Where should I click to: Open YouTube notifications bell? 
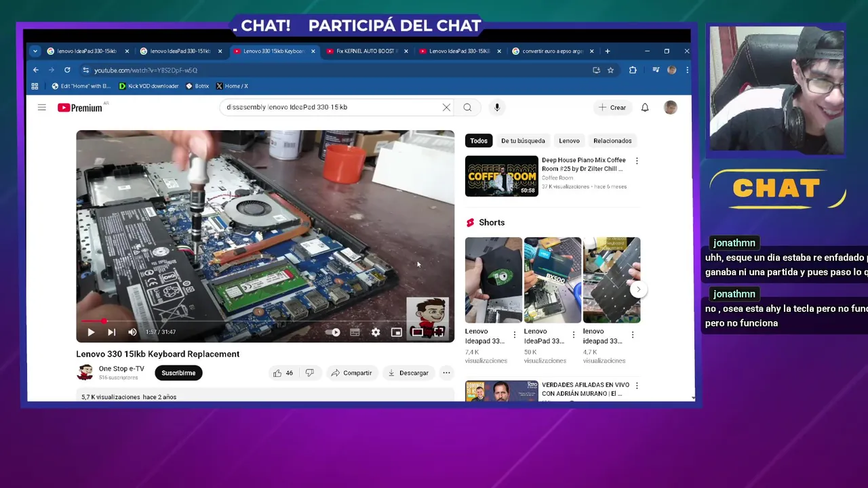coord(645,107)
